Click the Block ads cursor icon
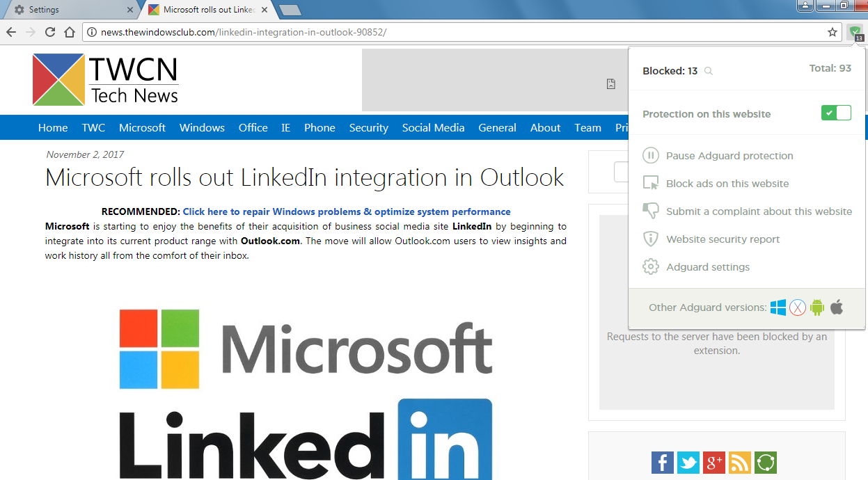 tap(650, 184)
